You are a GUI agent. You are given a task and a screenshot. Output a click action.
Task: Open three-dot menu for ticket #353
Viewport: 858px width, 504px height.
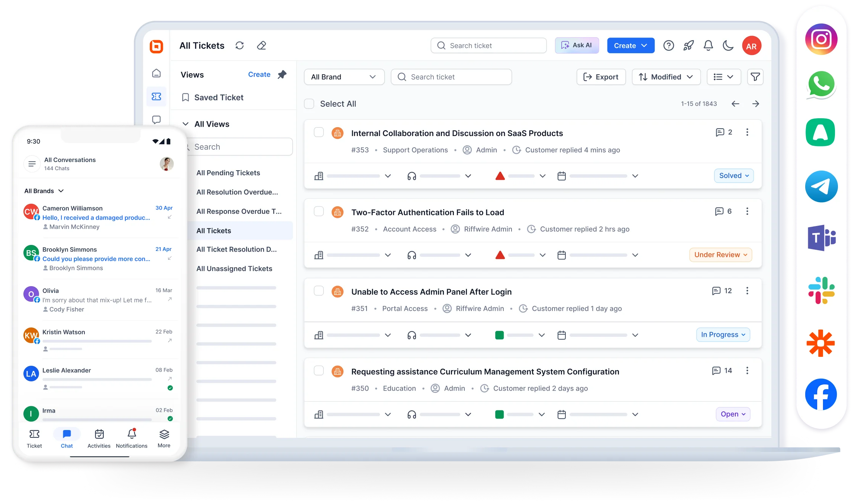(x=747, y=132)
